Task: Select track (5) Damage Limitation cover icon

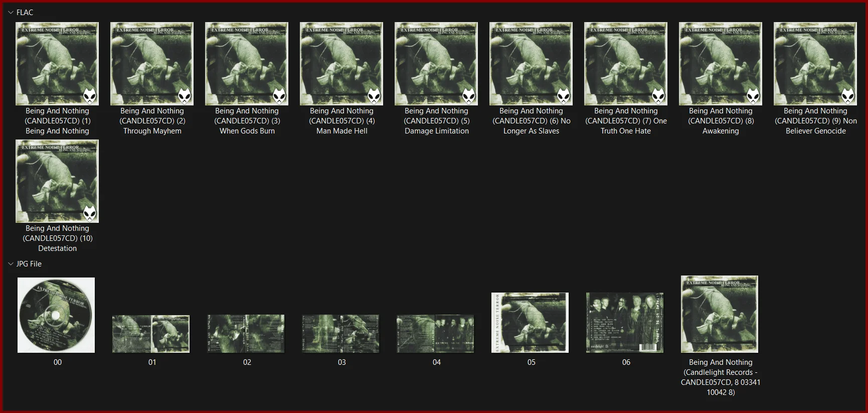Action: click(x=436, y=64)
